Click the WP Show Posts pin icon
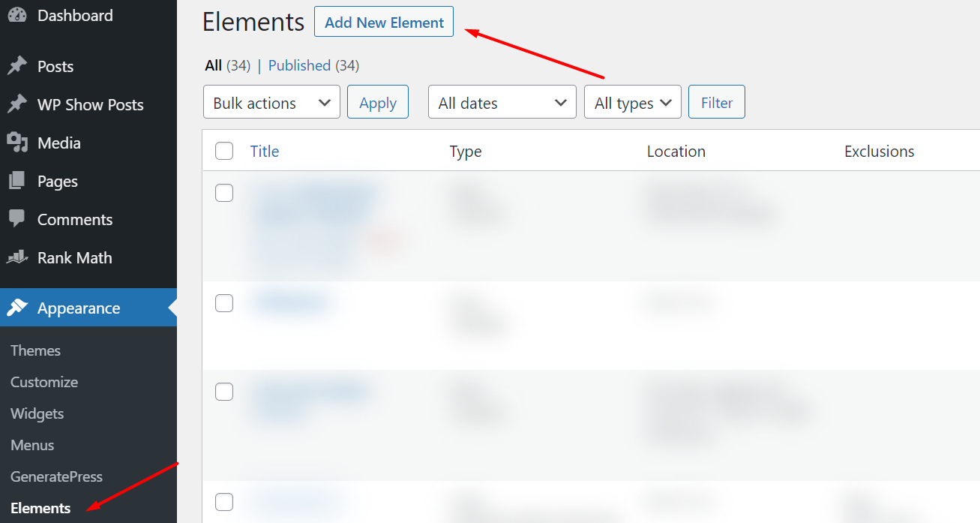Viewport: 980px width, 523px height. 17,104
